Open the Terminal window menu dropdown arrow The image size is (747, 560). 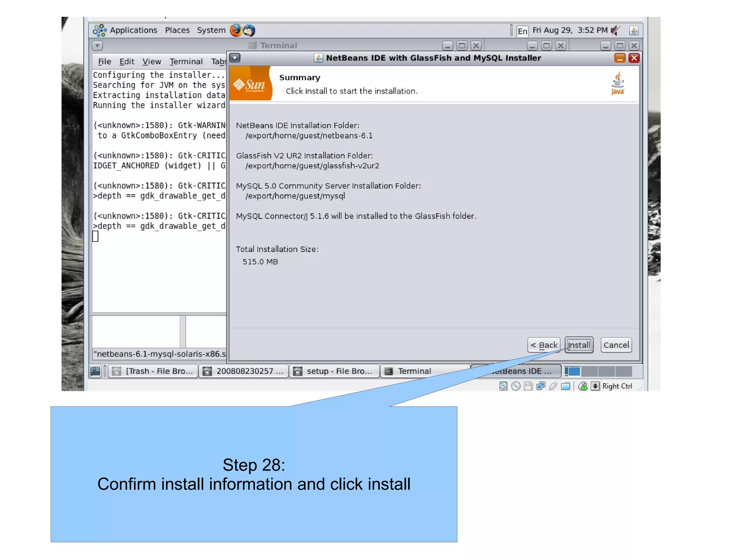[x=97, y=46]
